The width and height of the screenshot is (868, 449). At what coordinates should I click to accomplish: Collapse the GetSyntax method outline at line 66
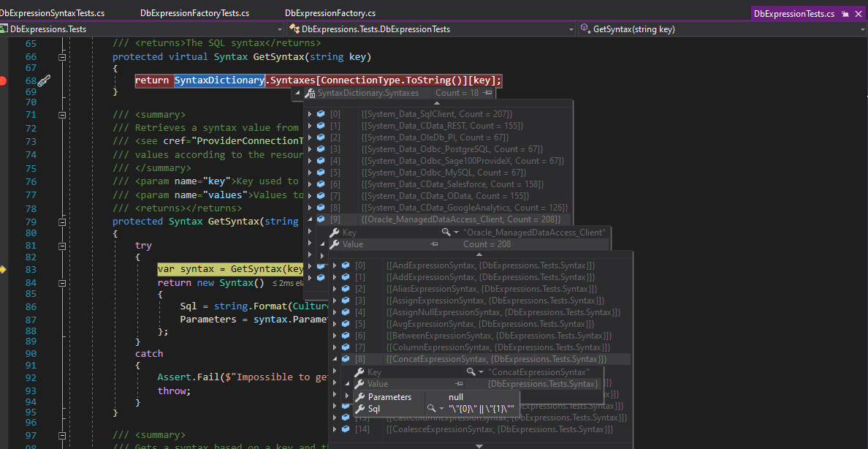(x=62, y=57)
